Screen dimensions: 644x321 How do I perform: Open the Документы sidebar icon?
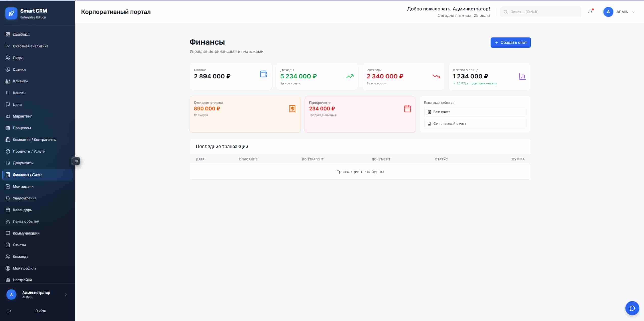pos(8,163)
